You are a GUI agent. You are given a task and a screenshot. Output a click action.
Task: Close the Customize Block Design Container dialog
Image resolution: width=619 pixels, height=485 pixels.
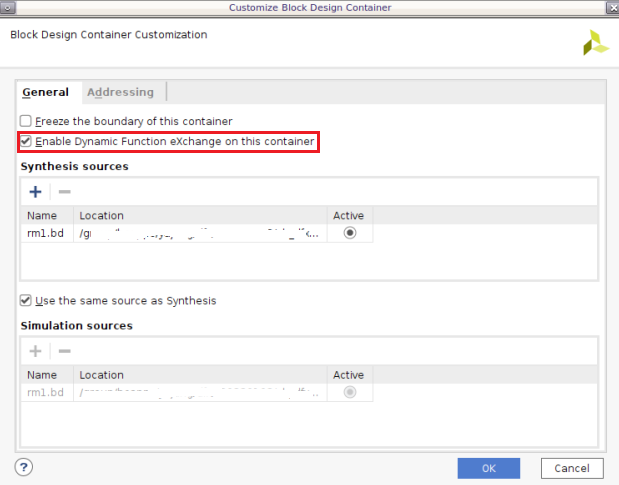[x=613, y=7]
